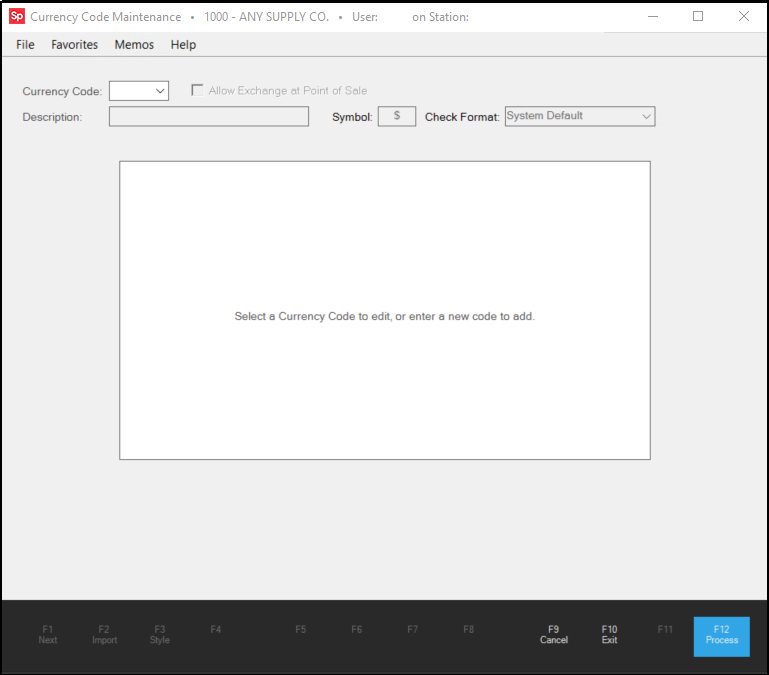The width and height of the screenshot is (769, 675).
Task: Open the Memos menu
Action: tap(134, 45)
